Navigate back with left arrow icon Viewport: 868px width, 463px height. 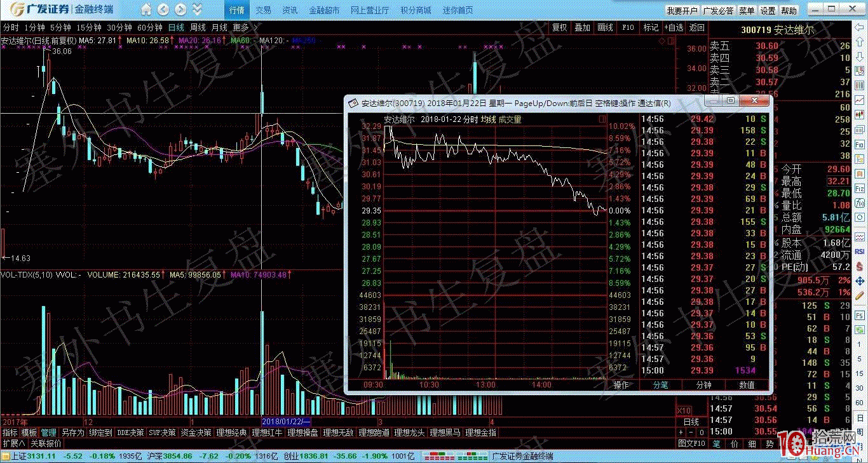(163, 10)
